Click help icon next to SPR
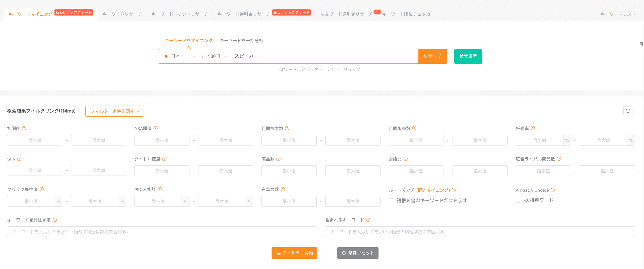This screenshot has width=644, height=269. [x=20, y=159]
